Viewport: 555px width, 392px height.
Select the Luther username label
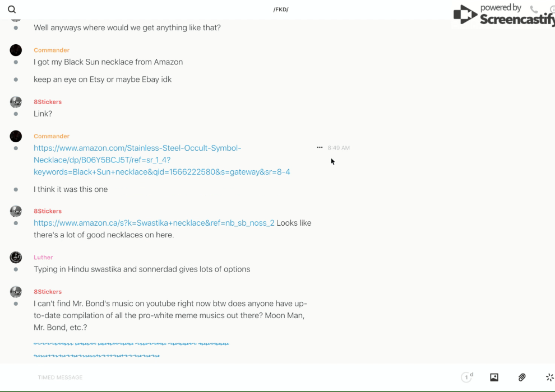click(x=43, y=258)
